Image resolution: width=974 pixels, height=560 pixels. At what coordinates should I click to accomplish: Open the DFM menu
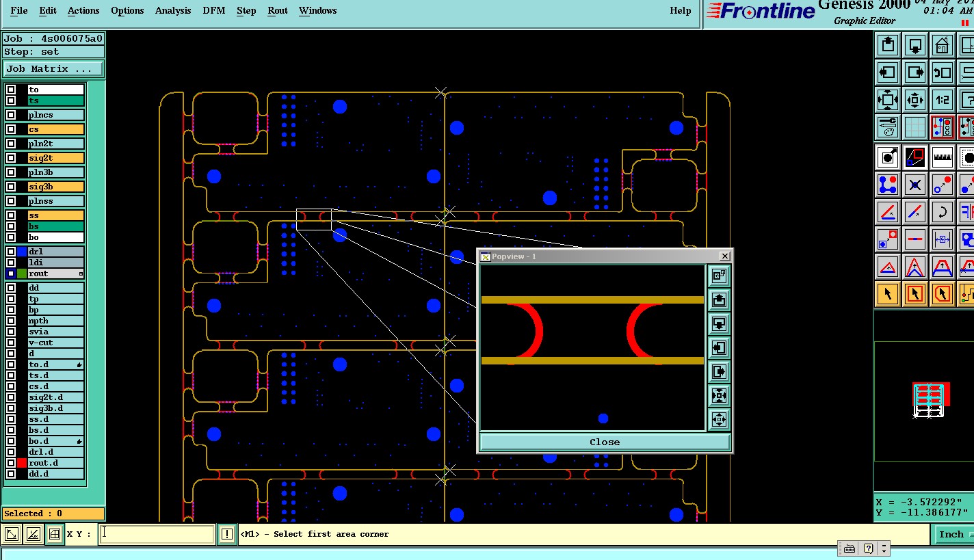tap(214, 10)
